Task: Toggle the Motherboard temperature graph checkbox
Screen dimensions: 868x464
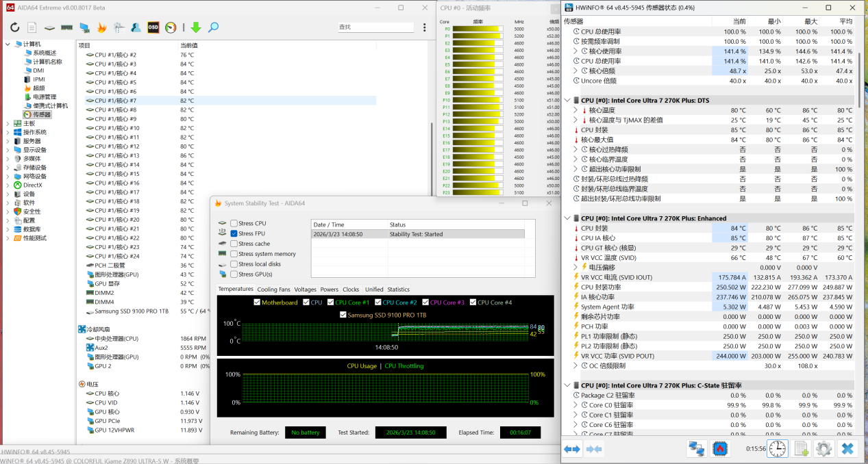Action: [258, 302]
